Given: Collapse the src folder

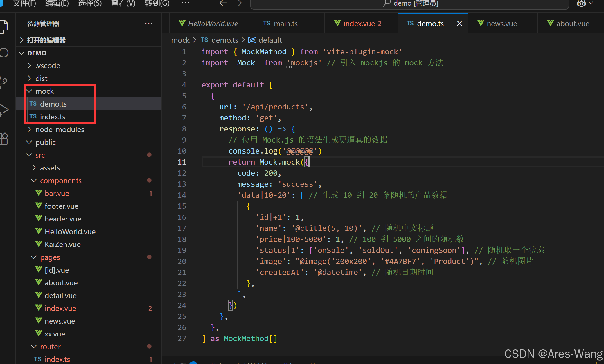Looking at the screenshot, I should [x=89, y=155].
